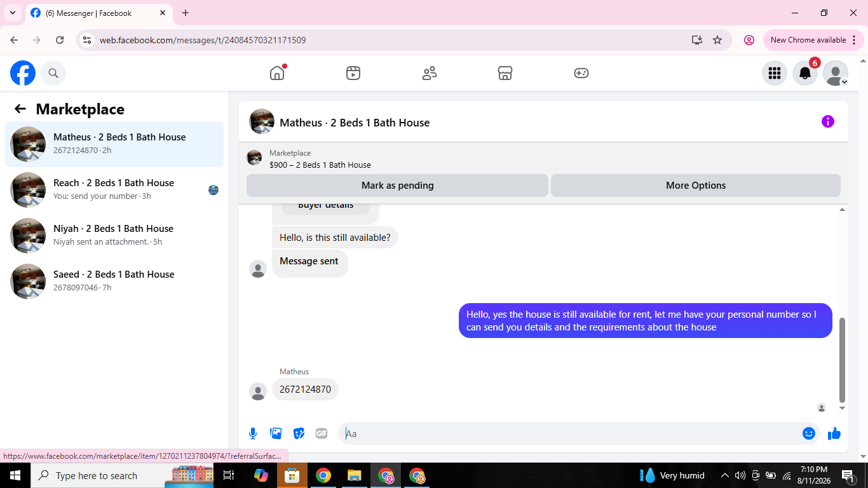Click the message text field
Image resolution: width=868 pixels, height=488 pixels.
click(572, 433)
